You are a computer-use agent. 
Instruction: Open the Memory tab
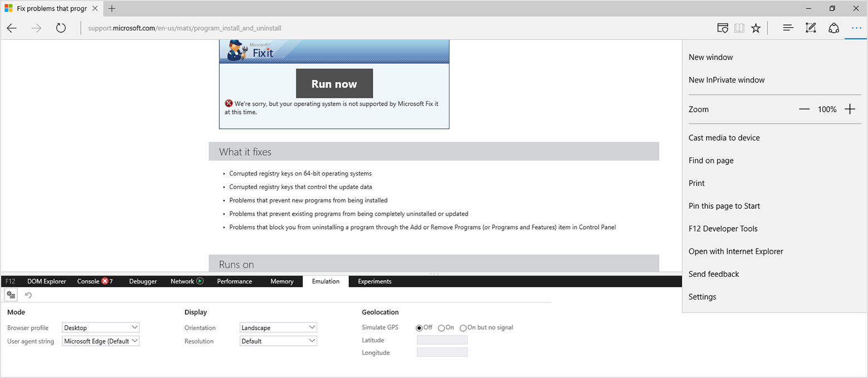point(282,281)
